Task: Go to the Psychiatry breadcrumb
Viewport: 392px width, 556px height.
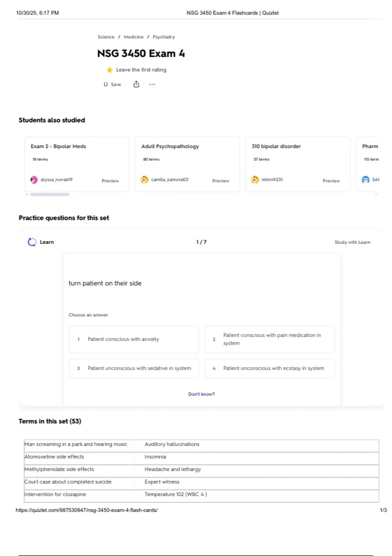Action: pyautogui.click(x=164, y=37)
